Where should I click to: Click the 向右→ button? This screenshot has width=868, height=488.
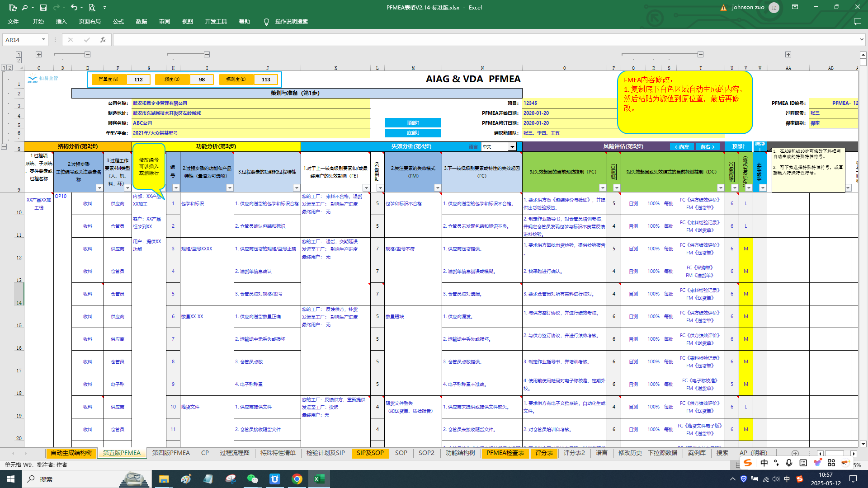pyautogui.click(x=708, y=147)
